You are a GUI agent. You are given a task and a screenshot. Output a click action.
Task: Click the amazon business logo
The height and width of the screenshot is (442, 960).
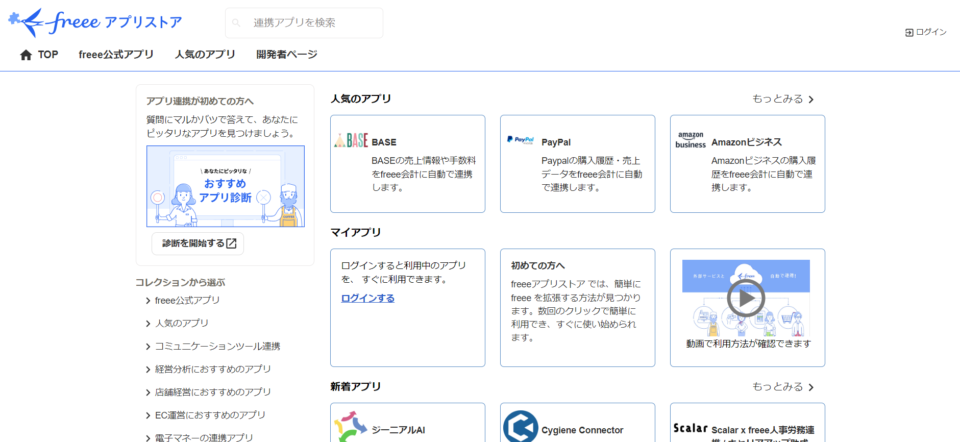tap(691, 140)
